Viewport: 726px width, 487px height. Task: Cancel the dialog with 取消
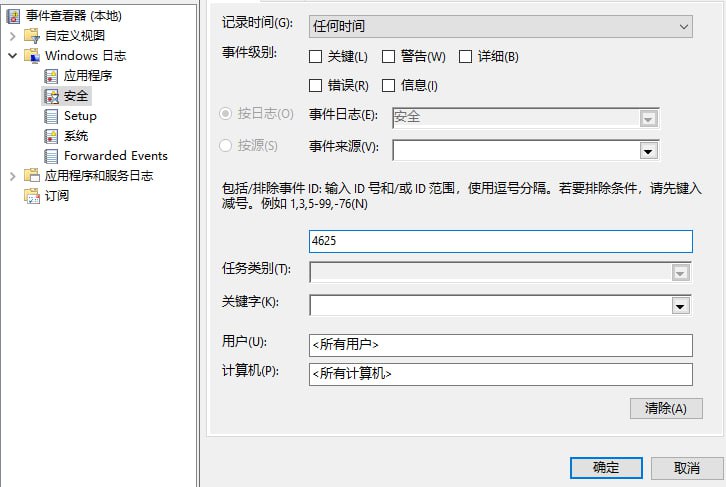click(687, 468)
